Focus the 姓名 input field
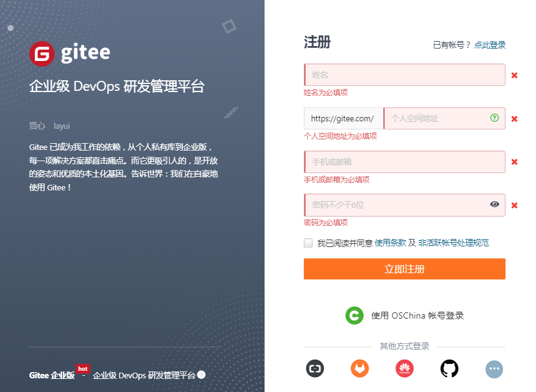Viewport: 536px width, 392px height. pos(405,75)
